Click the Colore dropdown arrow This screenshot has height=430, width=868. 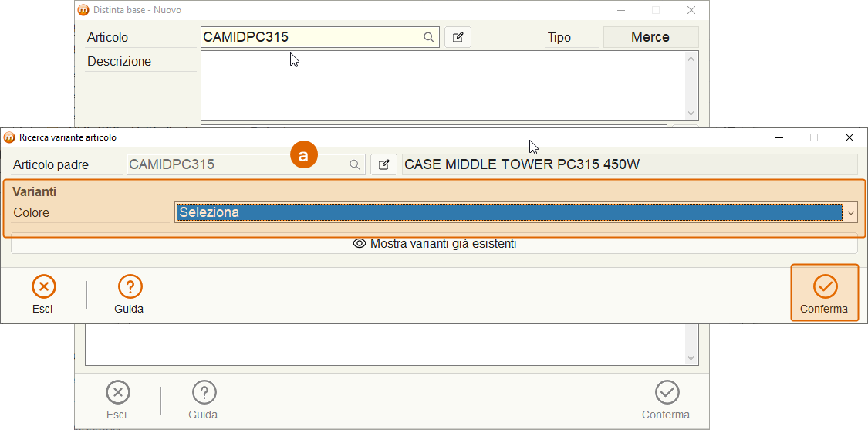tap(851, 212)
